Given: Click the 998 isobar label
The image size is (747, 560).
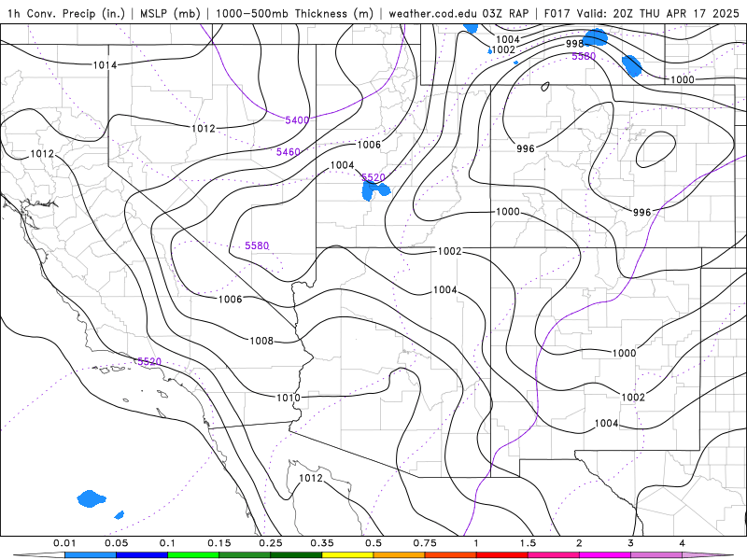Looking at the screenshot, I should click(x=574, y=44).
